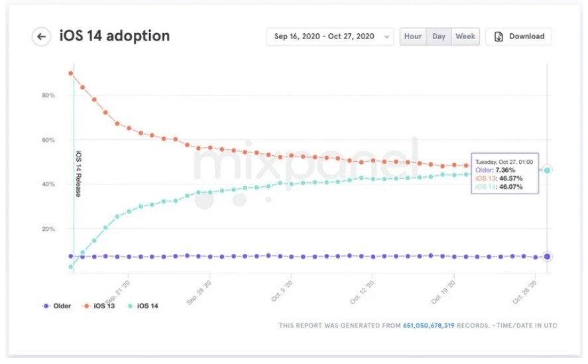Click the Older legend purple dot
Viewport: 588px width, 364px height.
[45, 306]
